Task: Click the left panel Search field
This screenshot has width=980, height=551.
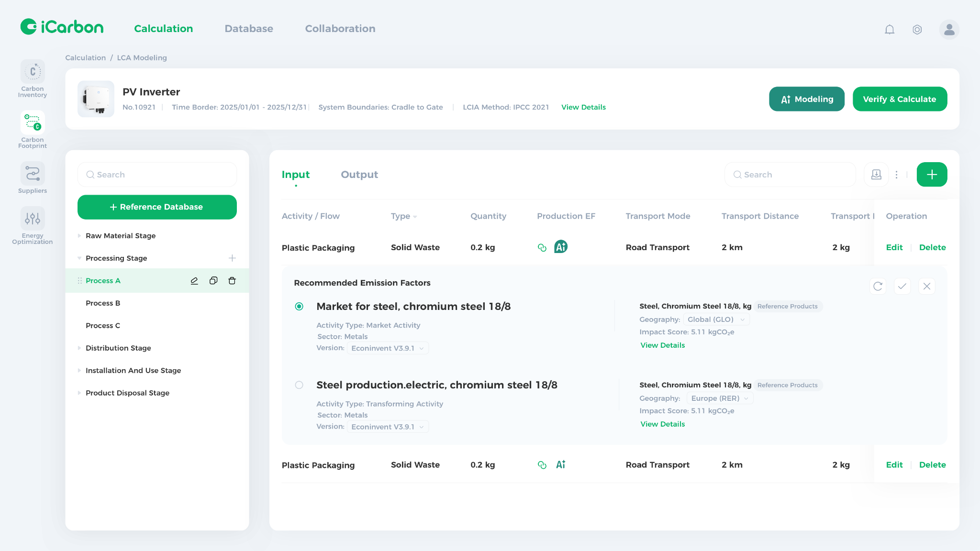Action: coord(157,175)
